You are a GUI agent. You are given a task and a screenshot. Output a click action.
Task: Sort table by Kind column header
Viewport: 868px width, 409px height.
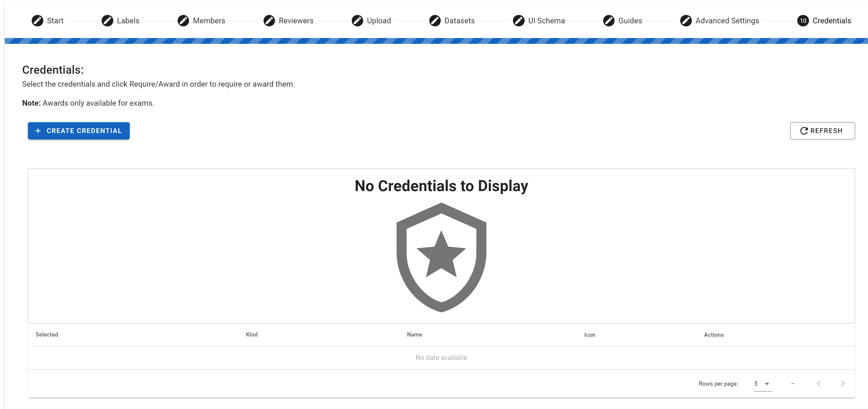click(x=251, y=334)
